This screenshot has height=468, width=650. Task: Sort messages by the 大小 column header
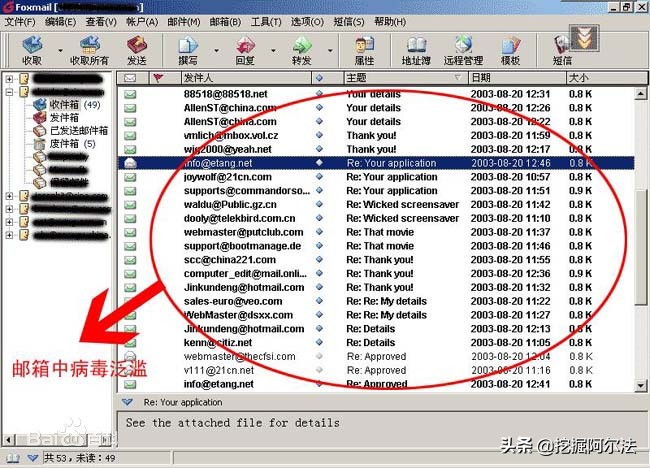tap(606, 78)
